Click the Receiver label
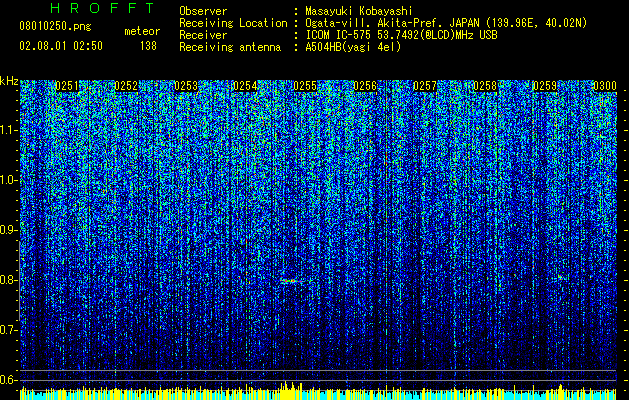The height and width of the screenshot is (400, 629). [203, 35]
